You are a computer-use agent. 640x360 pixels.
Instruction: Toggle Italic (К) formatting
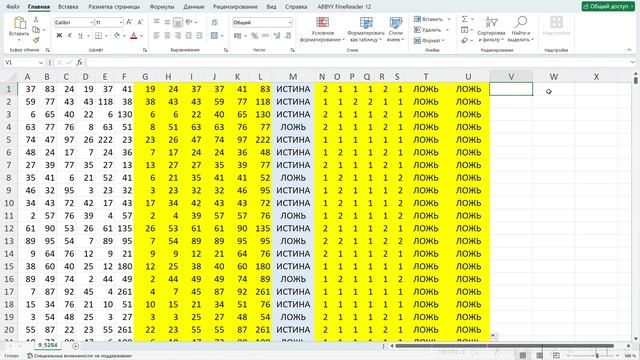[x=70, y=36]
